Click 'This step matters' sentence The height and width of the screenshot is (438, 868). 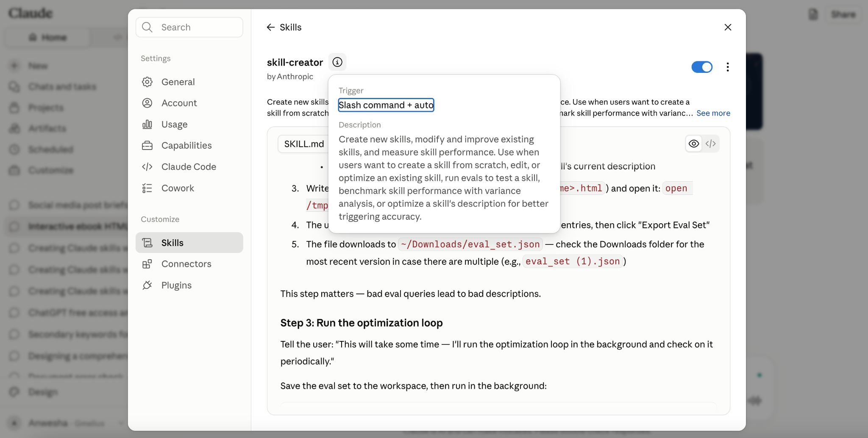pos(411,294)
